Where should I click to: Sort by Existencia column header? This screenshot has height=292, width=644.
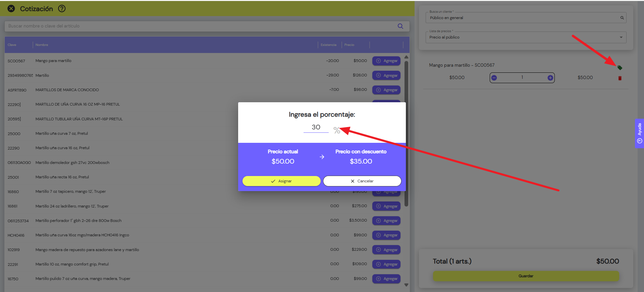pyautogui.click(x=328, y=45)
